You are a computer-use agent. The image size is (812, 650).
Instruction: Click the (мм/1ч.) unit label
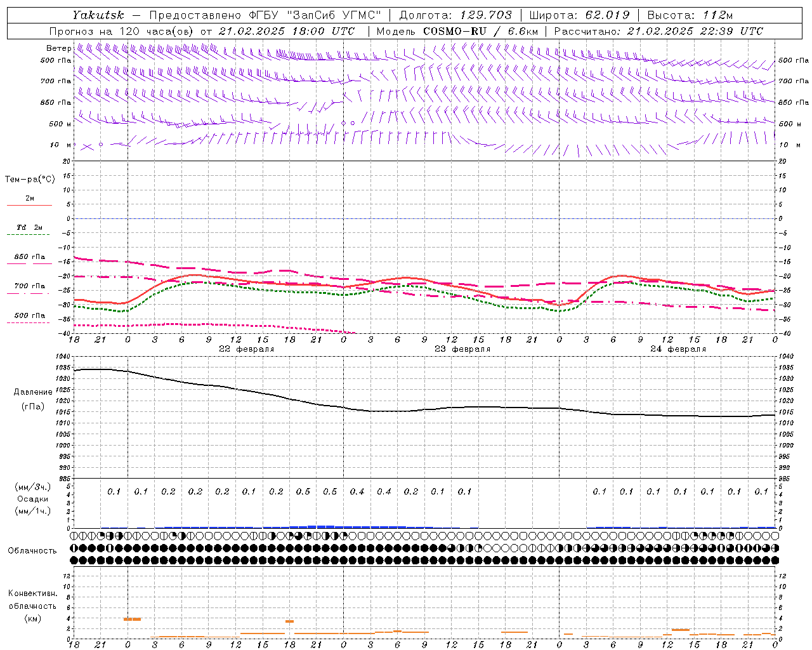pyautogui.click(x=32, y=511)
